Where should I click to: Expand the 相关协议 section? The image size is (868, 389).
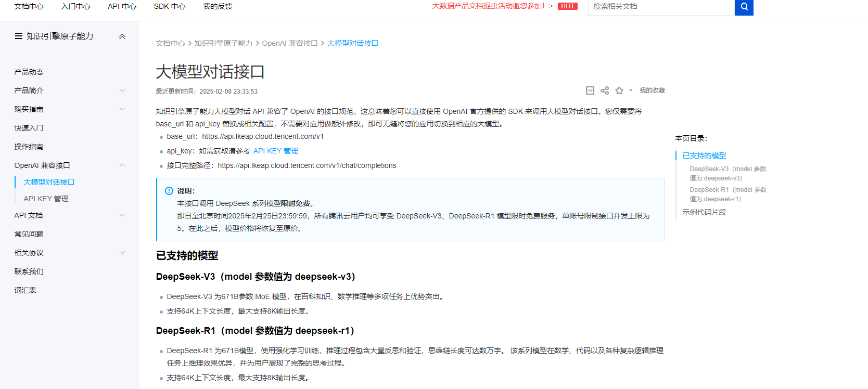122,253
